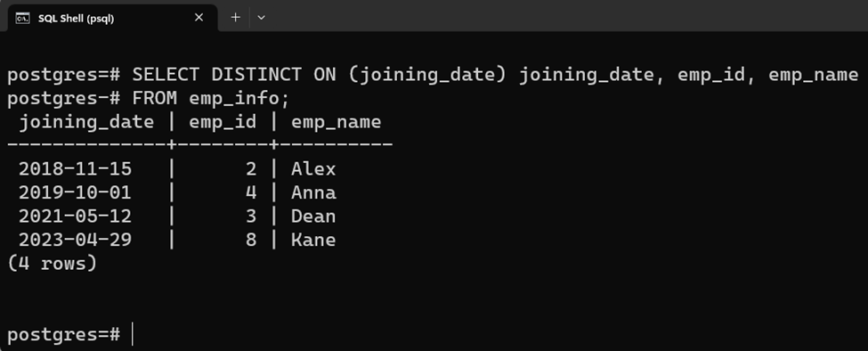Click the date value 2021-05-12
This screenshot has width=868, height=351.
pos(75,216)
